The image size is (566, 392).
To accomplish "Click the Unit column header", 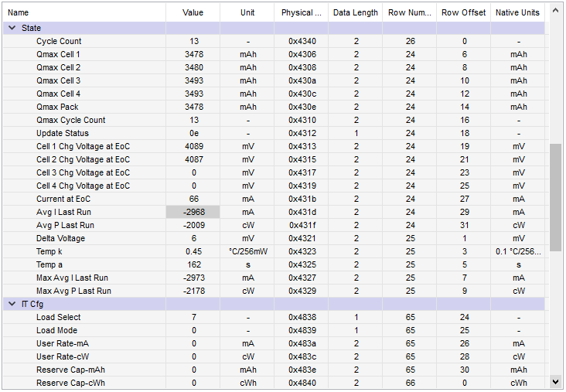I will coord(247,12).
